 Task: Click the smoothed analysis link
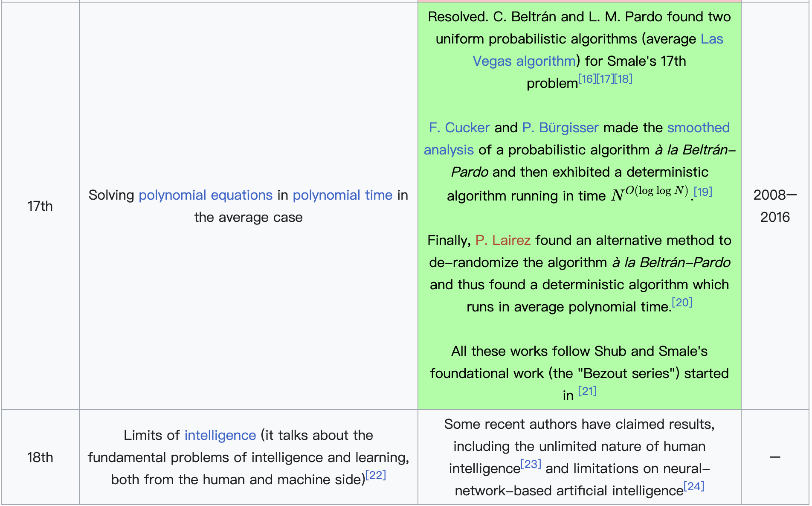click(x=698, y=128)
